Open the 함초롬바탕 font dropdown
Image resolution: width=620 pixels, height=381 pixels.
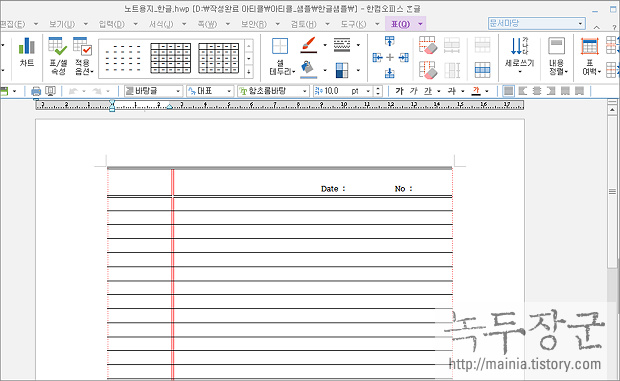point(273,91)
